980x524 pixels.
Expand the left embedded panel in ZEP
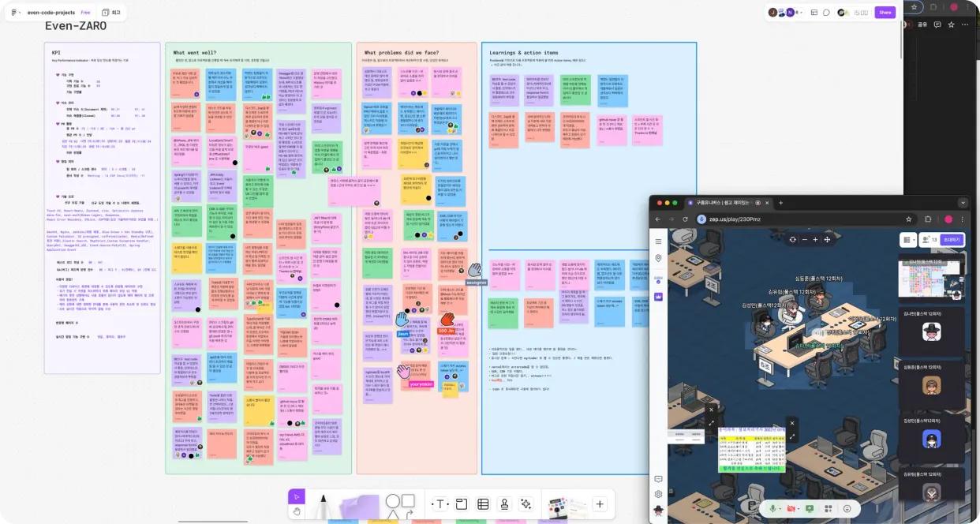(x=710, y=422)
